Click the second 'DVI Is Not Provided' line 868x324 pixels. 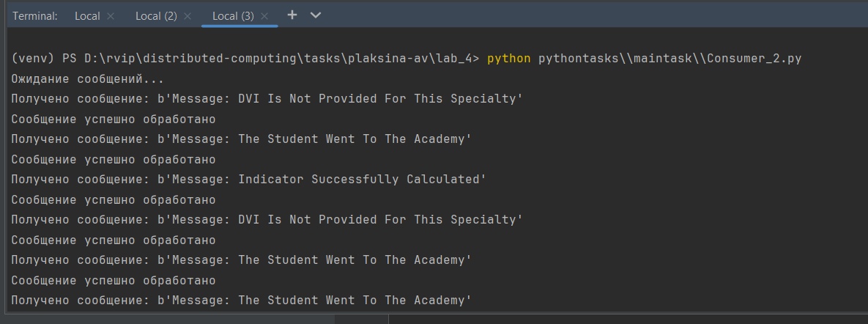click(267, 219)
